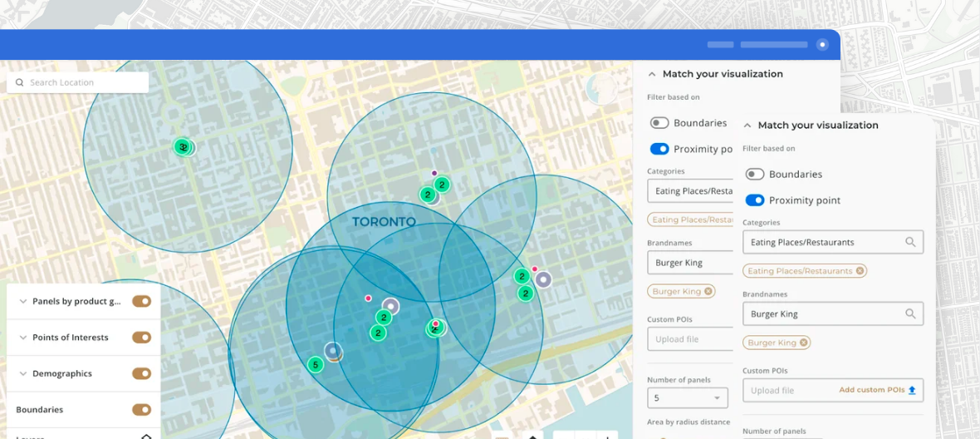Click the Search Location input field
This screenshot has height=439, width=980.
tap(83, 83)
